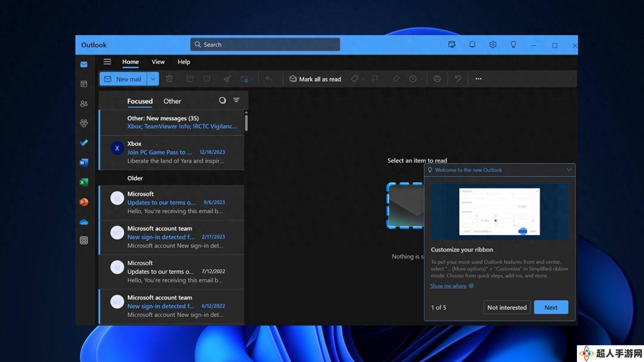Open the ribbon More options ellipsis
Screen dimensions: 644x362
coord(478,79)
